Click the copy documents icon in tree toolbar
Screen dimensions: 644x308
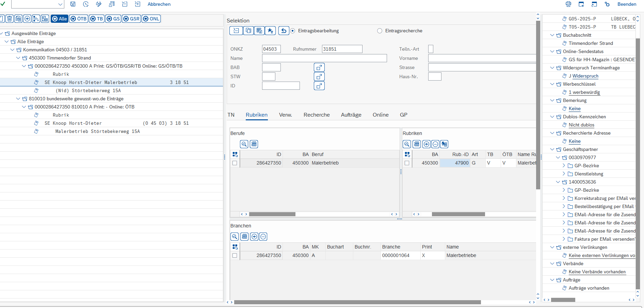tap(18, 19)
